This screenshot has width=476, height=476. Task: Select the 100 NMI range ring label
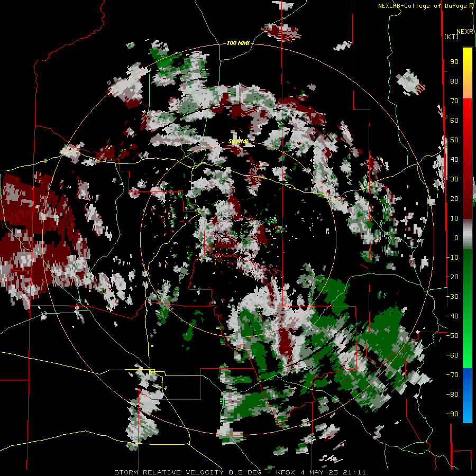click(238, 43)
